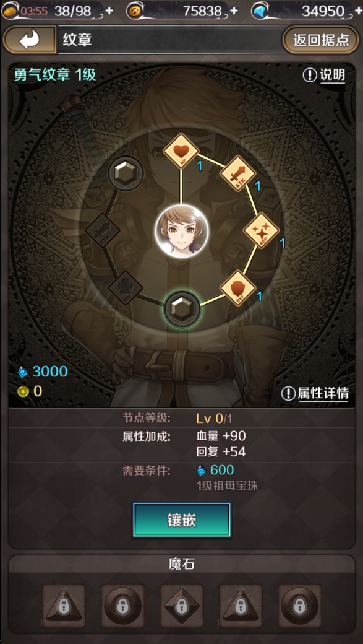The height and width of the screenshot is (644, 363).
Task: Select the sparkle recovery node
Action: click(262, 230)
